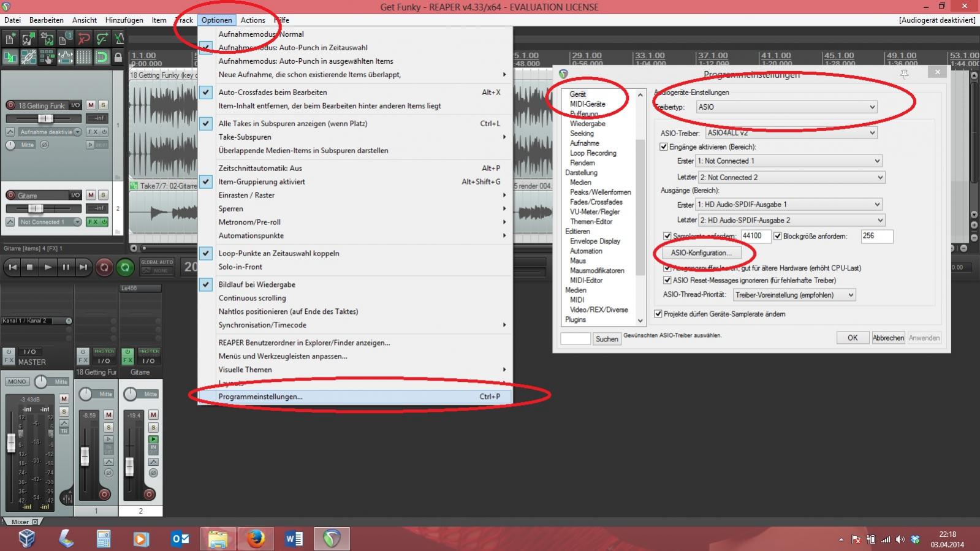Mute the 18 Getting Funk track
The width and height of the screenshot is (980, 551).
pos(91,105)
